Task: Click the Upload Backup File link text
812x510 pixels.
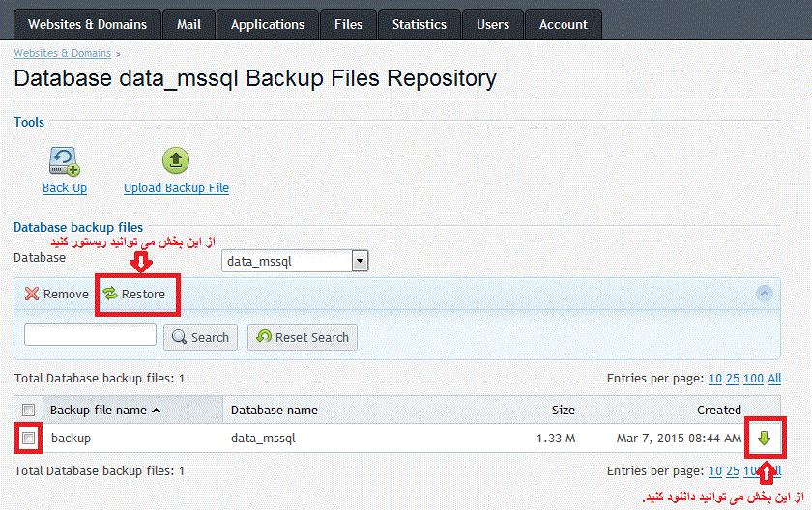Action: click(x=176, y=188)
